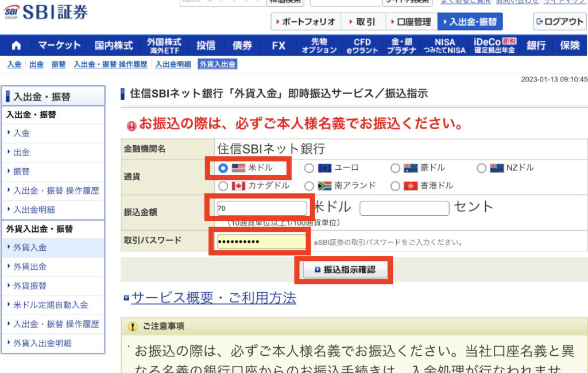Select the ユーロ currency radio button

(309, 168)
